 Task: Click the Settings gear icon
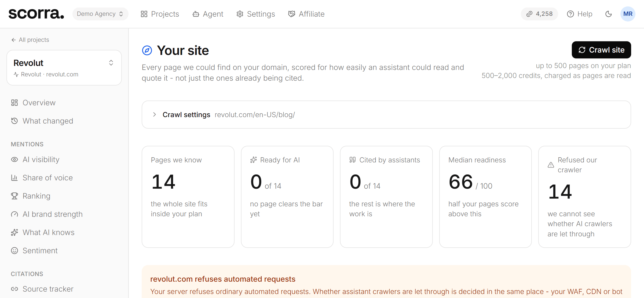coord(240,14)
